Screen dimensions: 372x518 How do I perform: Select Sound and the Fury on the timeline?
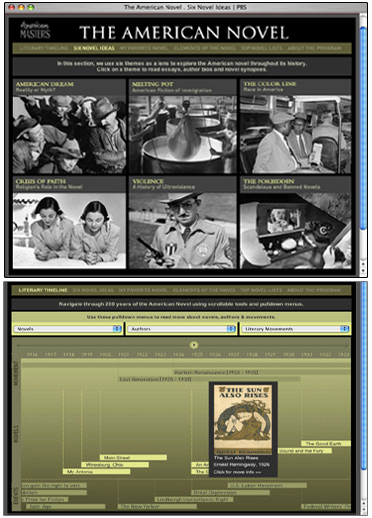click(305, 451)
